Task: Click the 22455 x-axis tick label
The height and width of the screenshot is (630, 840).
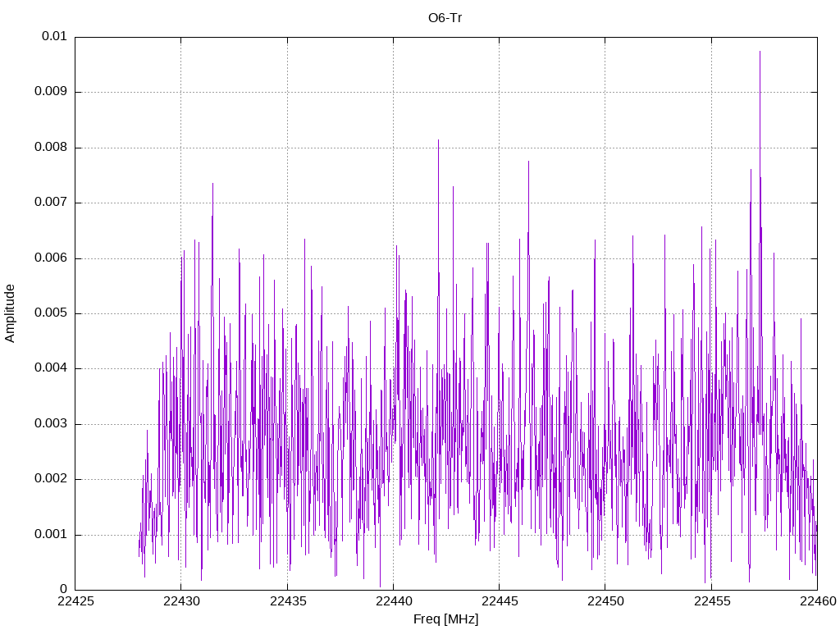Action: tap(711, 601)
